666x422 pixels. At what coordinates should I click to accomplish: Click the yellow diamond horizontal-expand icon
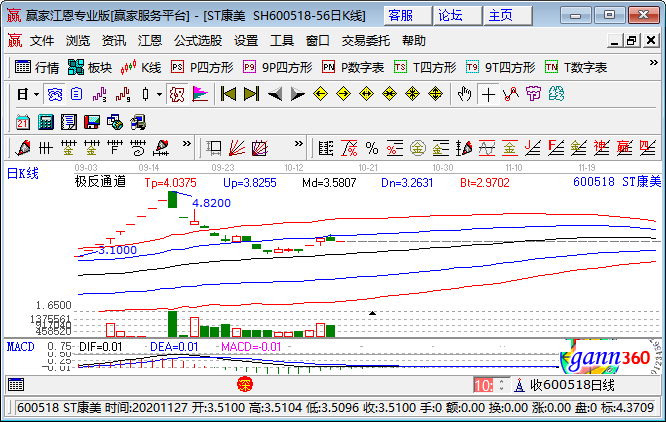tap(366, 94)
